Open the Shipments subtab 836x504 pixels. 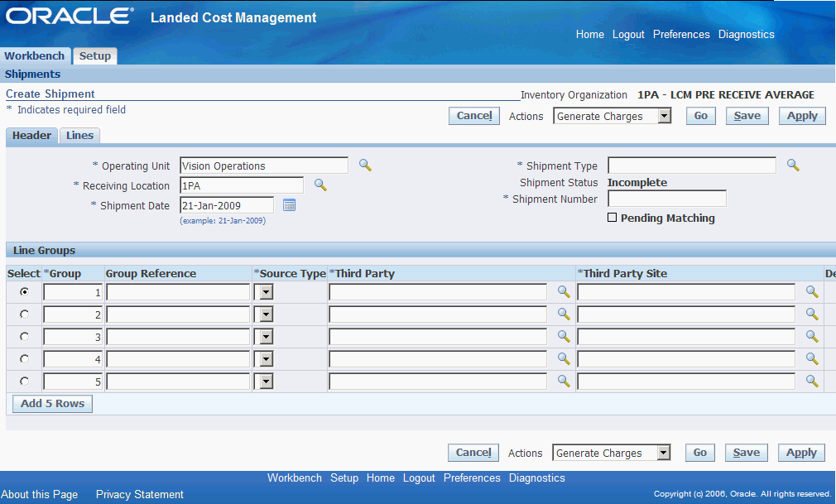[x=32, y=74]
